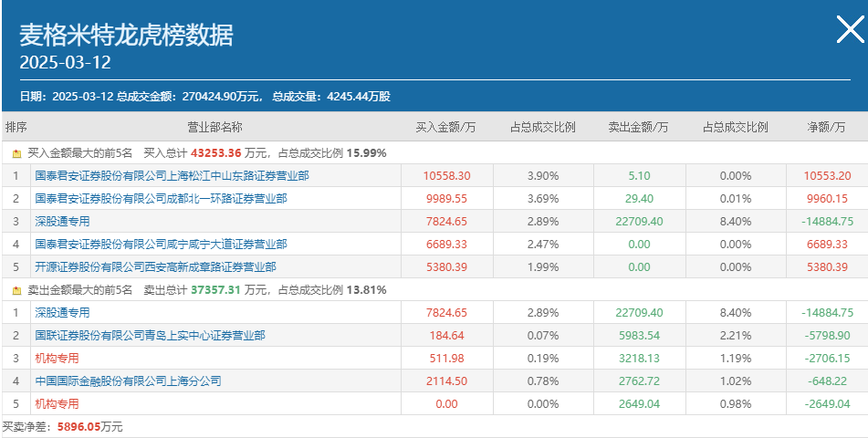The image size is (868, 438).
Task: Open 深股通专用 link in the sell-side list
Action: (62, 313)
